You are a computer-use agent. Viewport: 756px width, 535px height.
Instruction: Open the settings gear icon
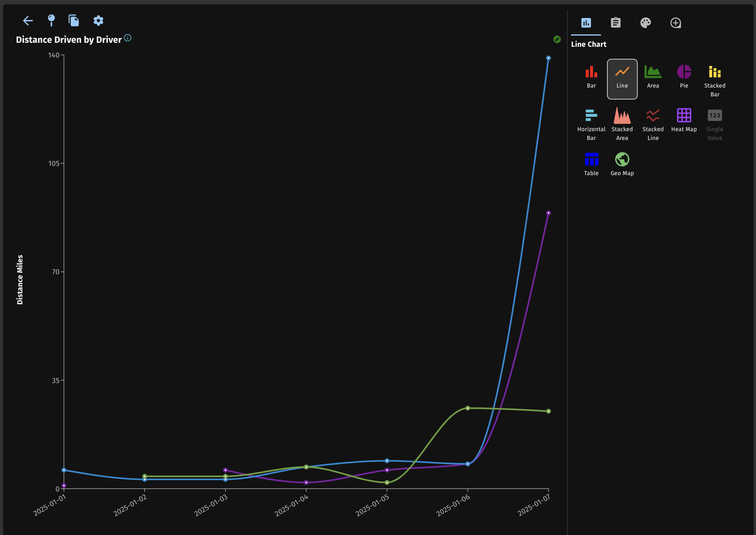tap(98, 20)
